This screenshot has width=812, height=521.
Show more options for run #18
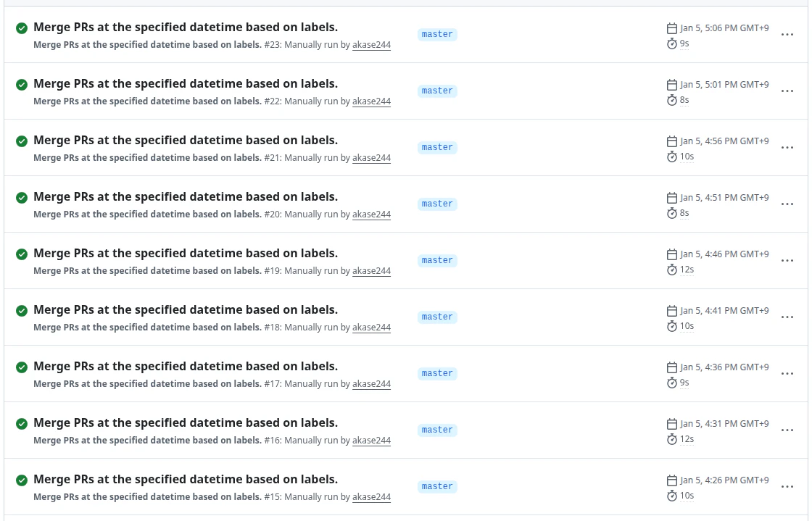tap(787, 317)
